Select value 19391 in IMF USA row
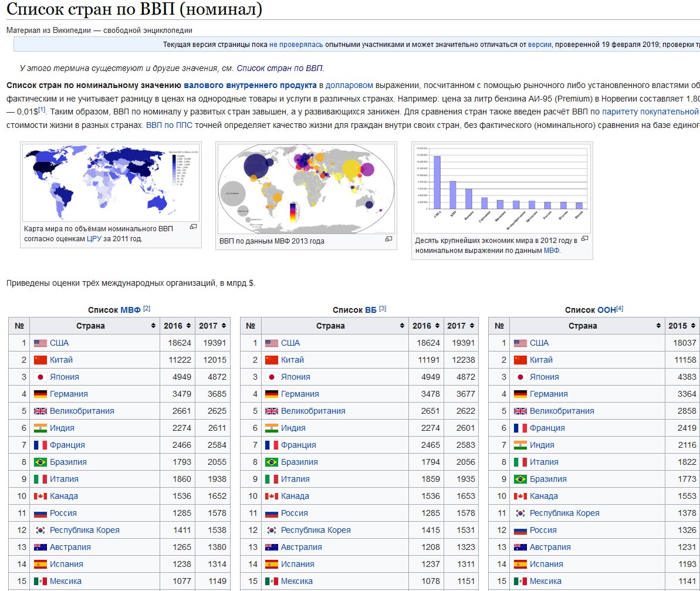 coord(215,343)
